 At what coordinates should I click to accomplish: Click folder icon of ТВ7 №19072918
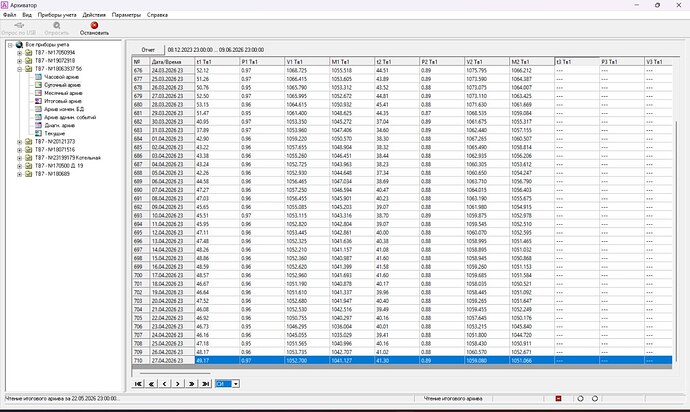pos(29,60)
